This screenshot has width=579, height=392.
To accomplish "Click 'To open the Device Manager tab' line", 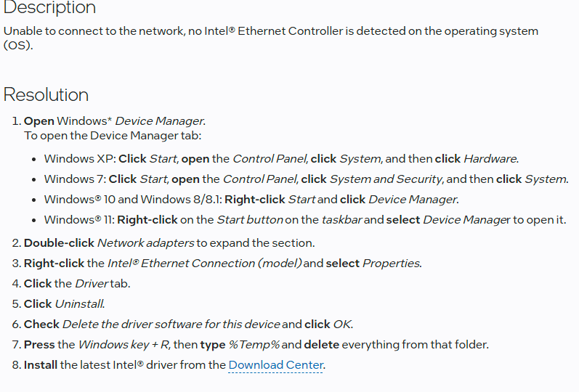I will click(x=113, y=136).
